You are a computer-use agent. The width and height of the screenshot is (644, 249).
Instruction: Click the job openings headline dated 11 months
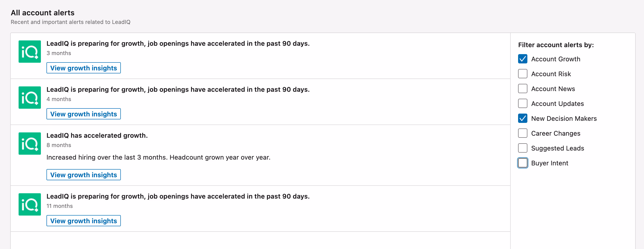point(178,196)
